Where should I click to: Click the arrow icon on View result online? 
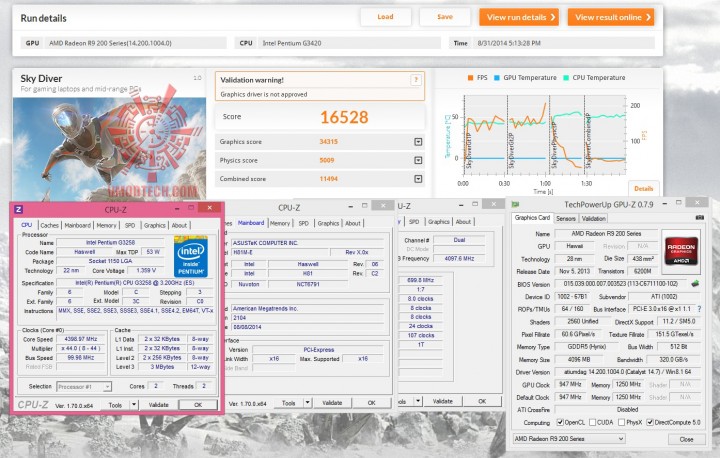coord(648,17)
